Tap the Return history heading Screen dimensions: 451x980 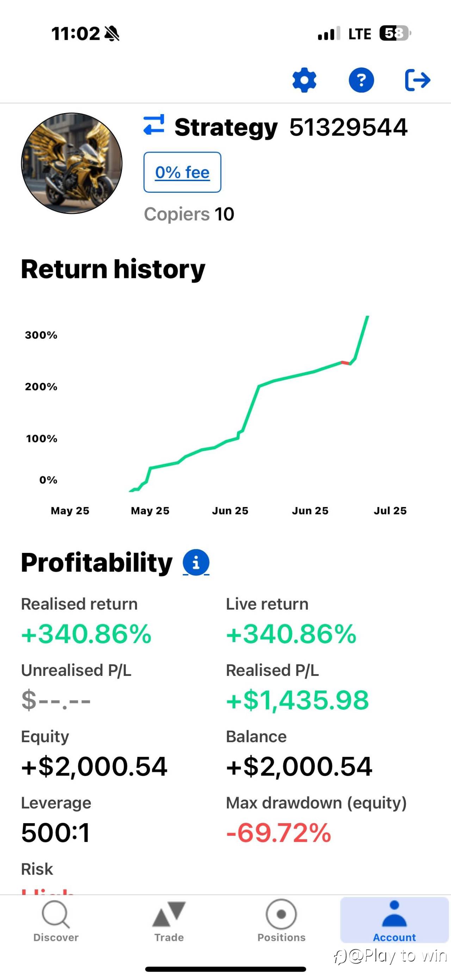point(113,269)
